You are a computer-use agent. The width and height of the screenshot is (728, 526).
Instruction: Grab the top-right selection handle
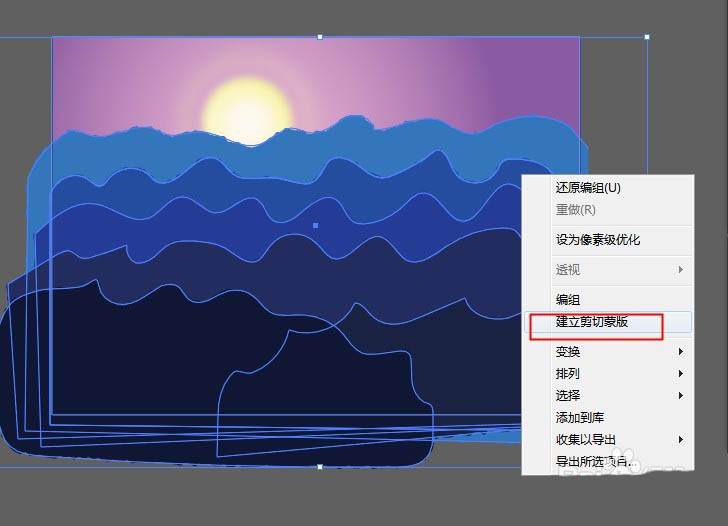tap(647, 37)
